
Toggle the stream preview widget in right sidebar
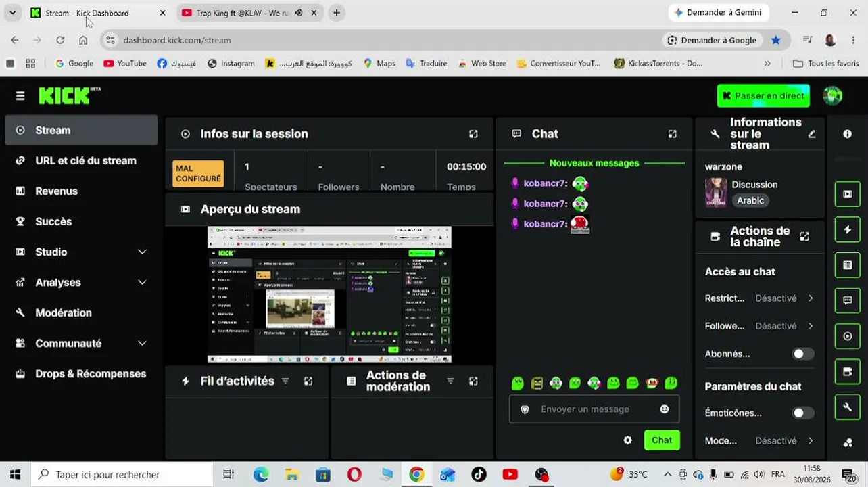pyautogui.click(x=848, y=194)
